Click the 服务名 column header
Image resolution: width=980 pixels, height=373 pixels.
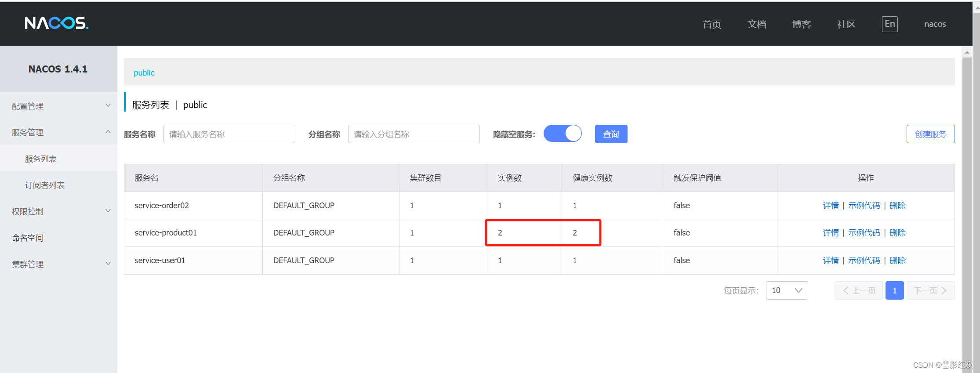(193, 178)
